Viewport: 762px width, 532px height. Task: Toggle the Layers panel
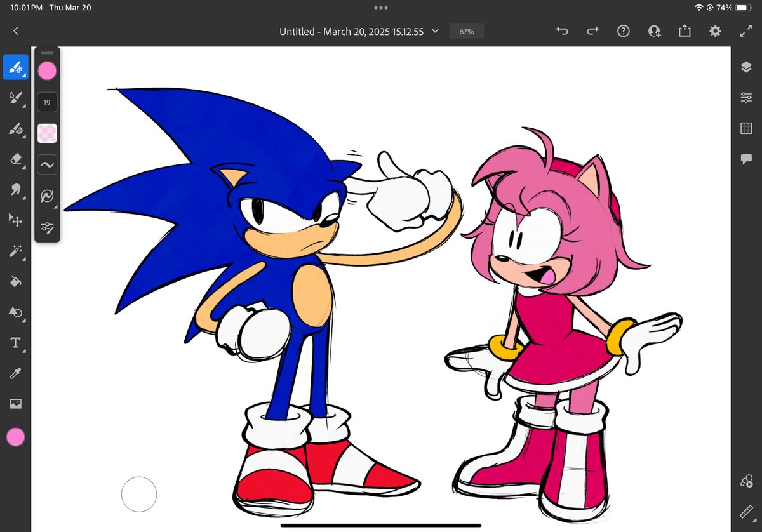746,67
